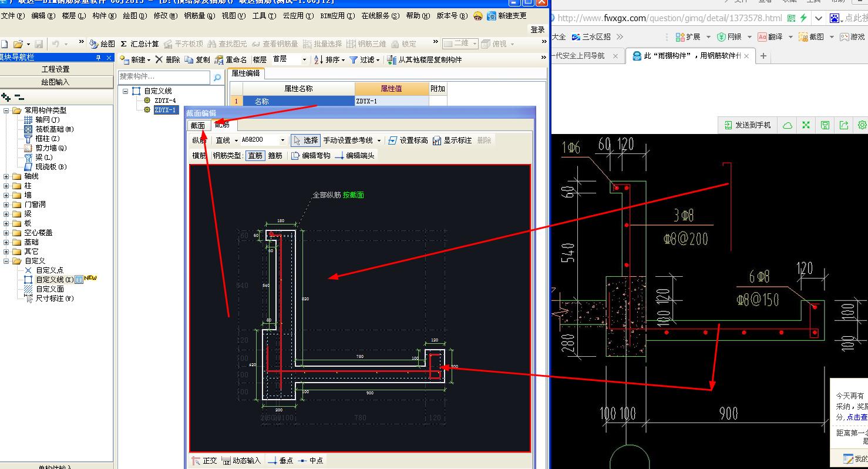Switch to the 截面 tab
868x469 pixels.
(198, 125)
